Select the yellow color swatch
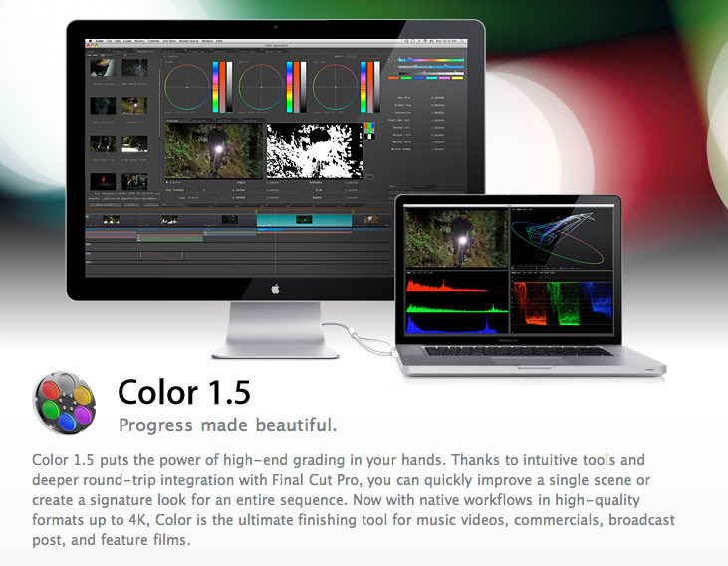Viewport: 728px width, 566px height. 457,78
